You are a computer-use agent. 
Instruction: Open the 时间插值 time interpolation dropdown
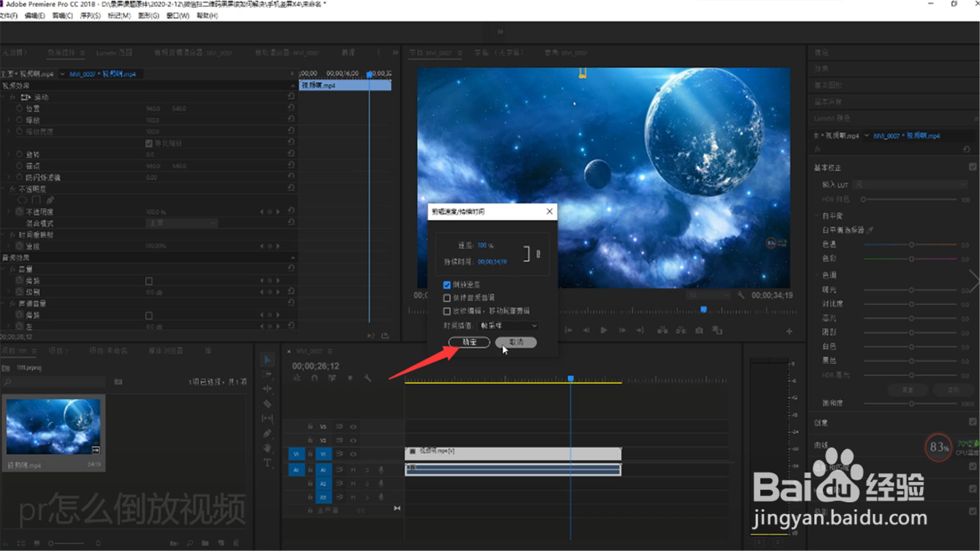click(508, 325)
